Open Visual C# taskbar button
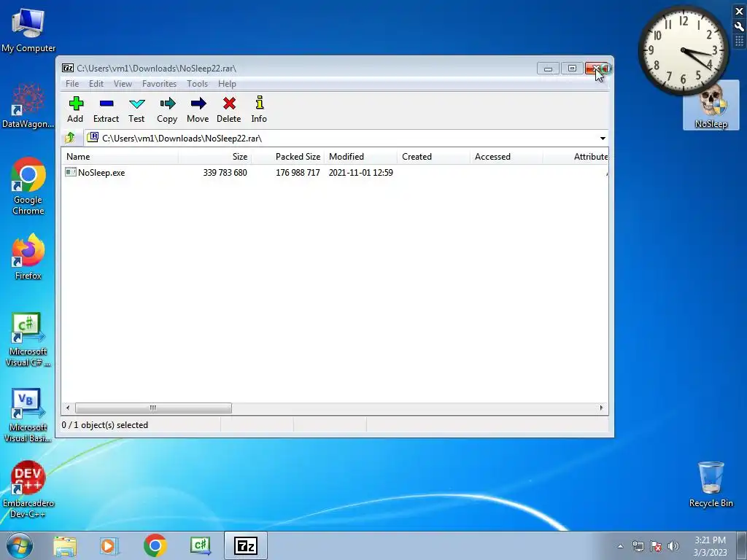Viewport: 747px width, 560px height. pos(200,545)
